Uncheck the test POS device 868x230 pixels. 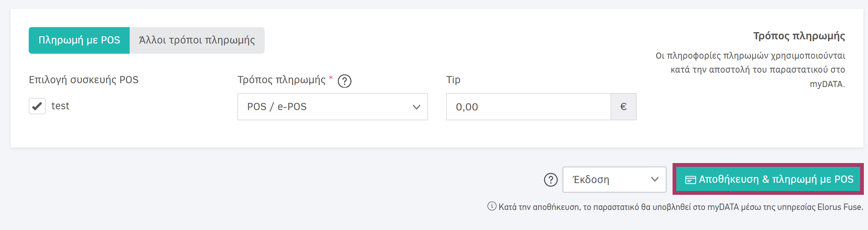click(37, 106)
